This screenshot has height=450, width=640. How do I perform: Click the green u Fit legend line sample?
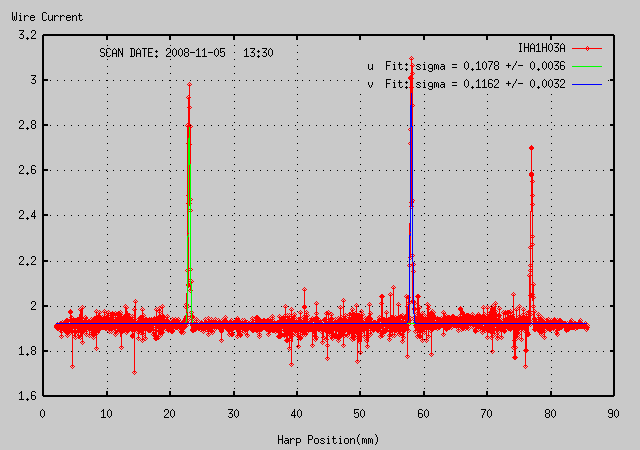coord(587,66)
